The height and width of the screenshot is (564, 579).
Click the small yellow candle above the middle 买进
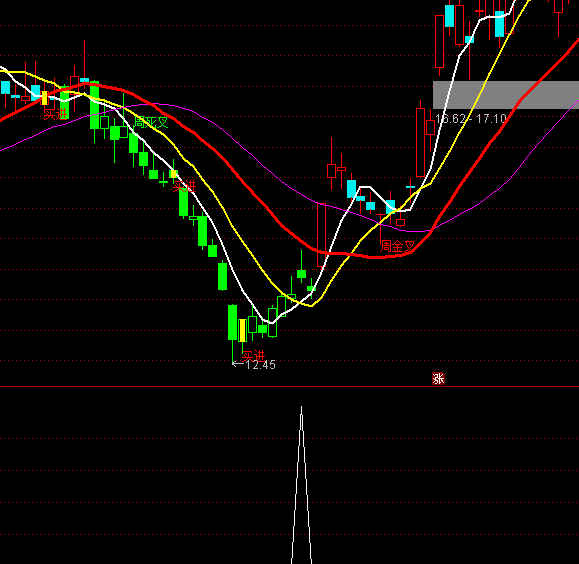[173, 174]
